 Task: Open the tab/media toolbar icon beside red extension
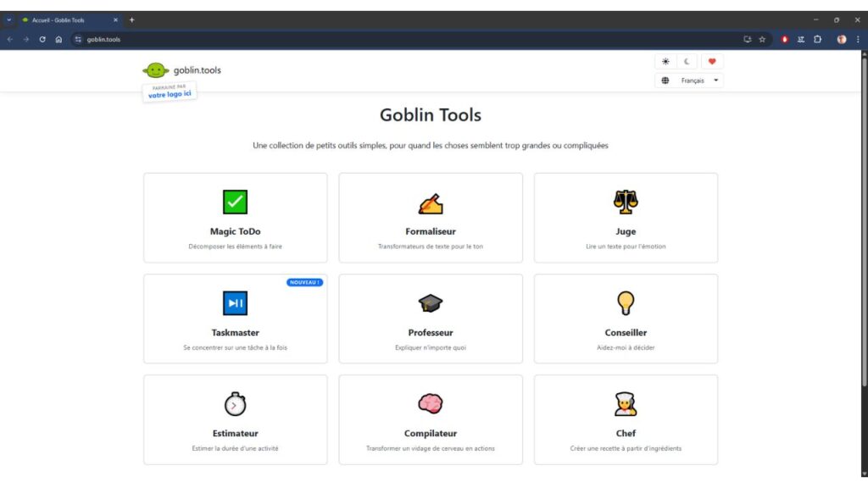pos(801,39)
